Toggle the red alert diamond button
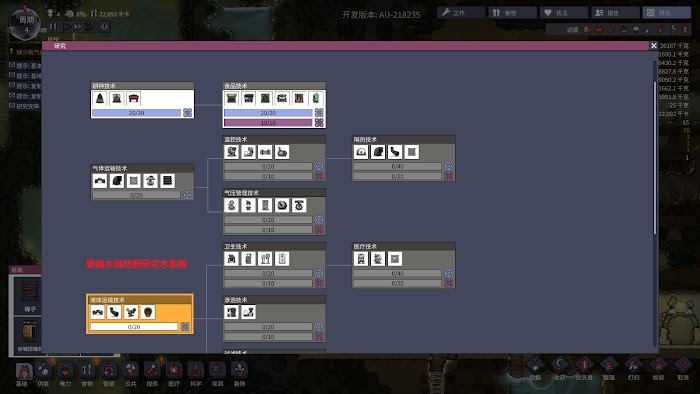Image resolution: width=700 pixels, height=394 pixels. 104,27
